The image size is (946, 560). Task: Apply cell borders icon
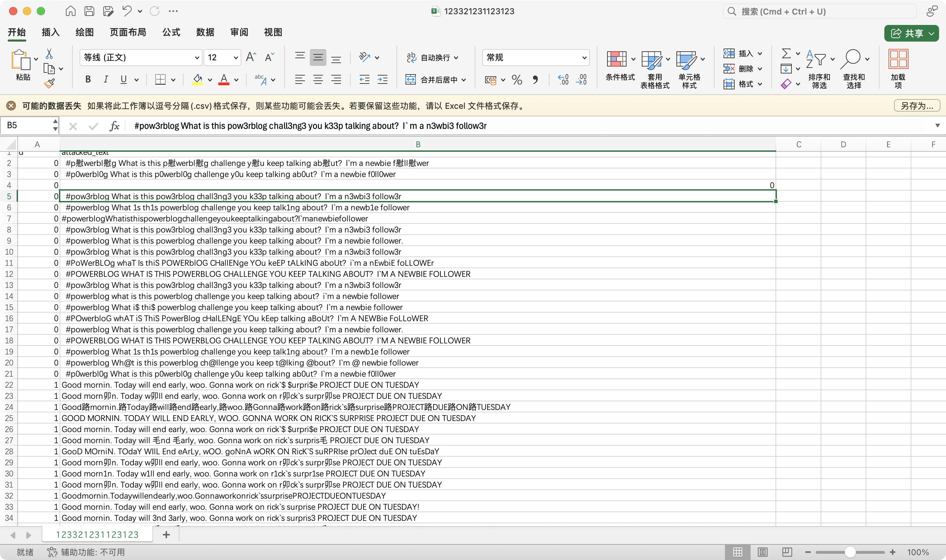click(160, 79)
